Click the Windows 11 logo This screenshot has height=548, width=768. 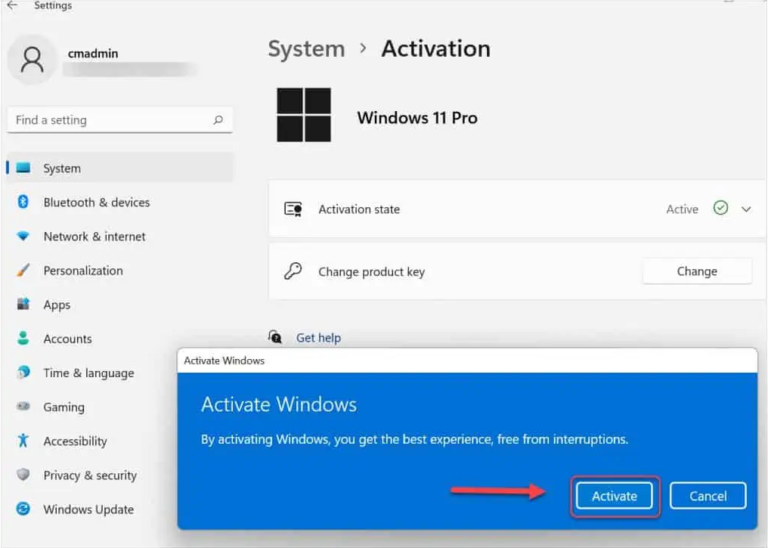[x=304, y=115]
